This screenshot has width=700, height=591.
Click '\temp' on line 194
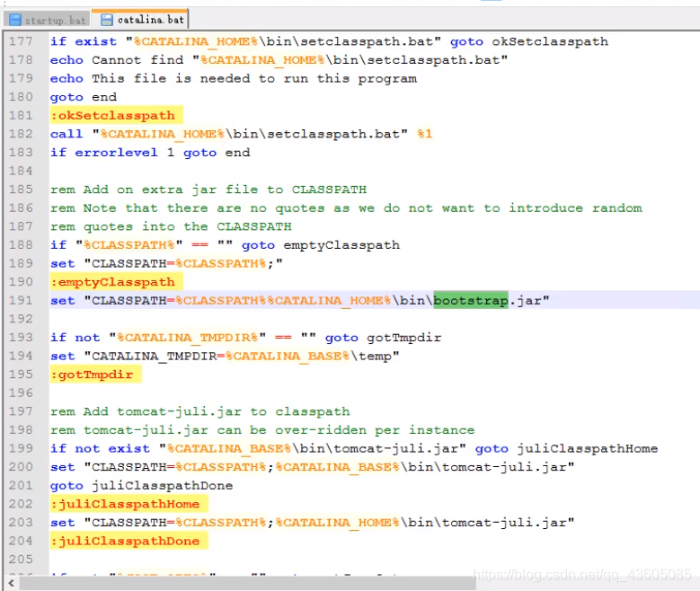pos(371,357)
